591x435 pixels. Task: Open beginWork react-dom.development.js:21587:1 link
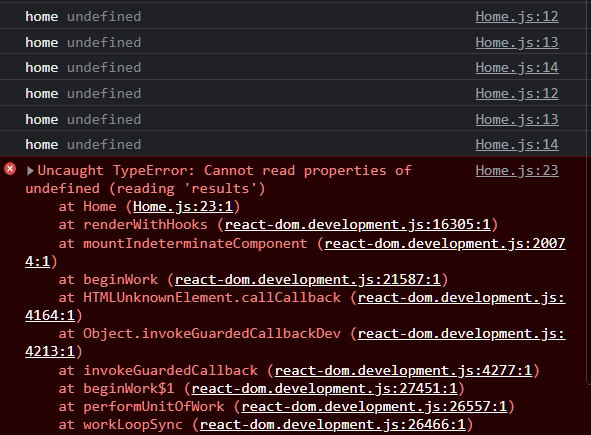[x=307, y=279]
